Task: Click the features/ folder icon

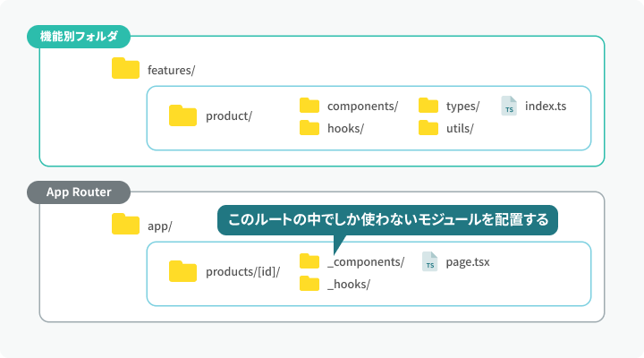Action: 125,68
